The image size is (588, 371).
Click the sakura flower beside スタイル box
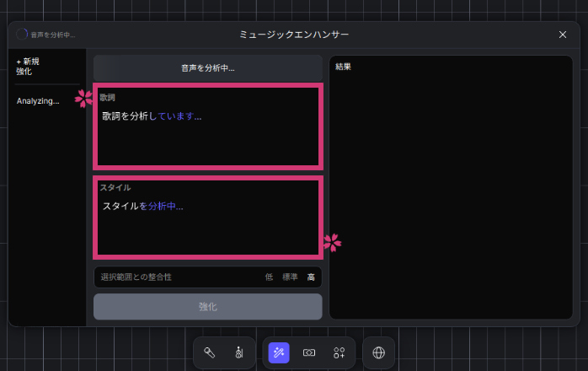[332, 243]
